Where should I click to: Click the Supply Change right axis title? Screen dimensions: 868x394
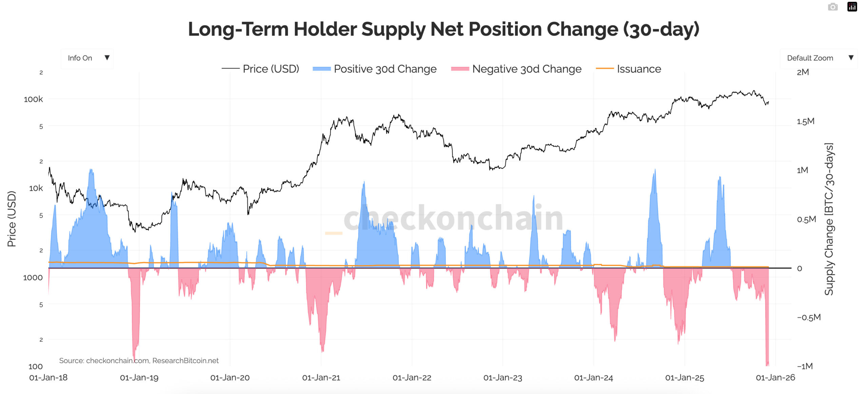(829, 219)
